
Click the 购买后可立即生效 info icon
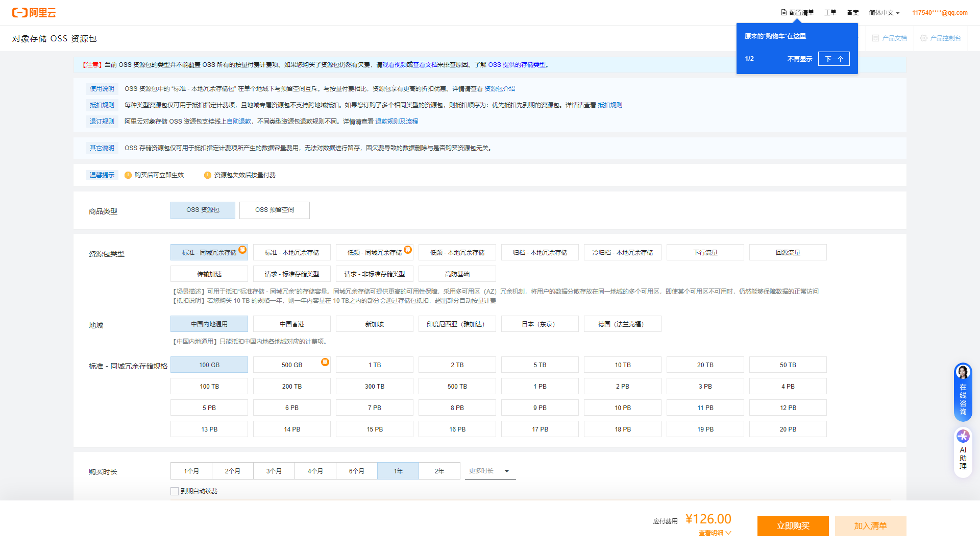point(128,175)
